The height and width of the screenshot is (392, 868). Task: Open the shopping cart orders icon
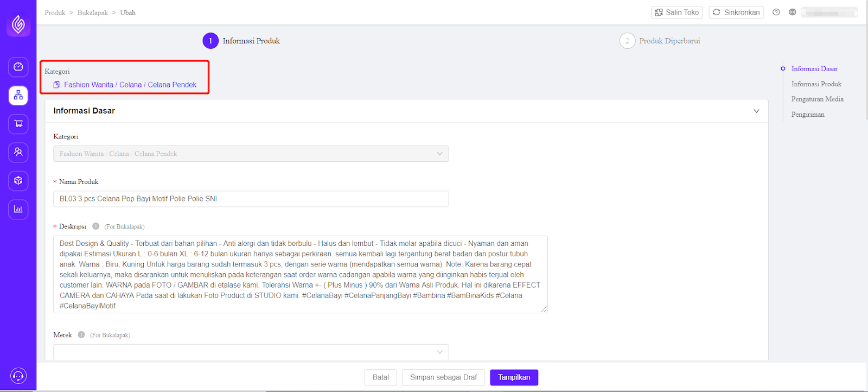point(18,124)
